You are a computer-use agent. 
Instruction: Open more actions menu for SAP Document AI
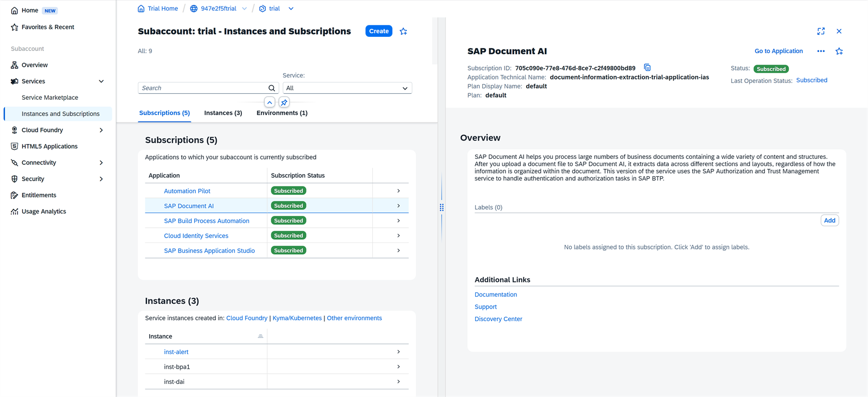pos(821,52)
